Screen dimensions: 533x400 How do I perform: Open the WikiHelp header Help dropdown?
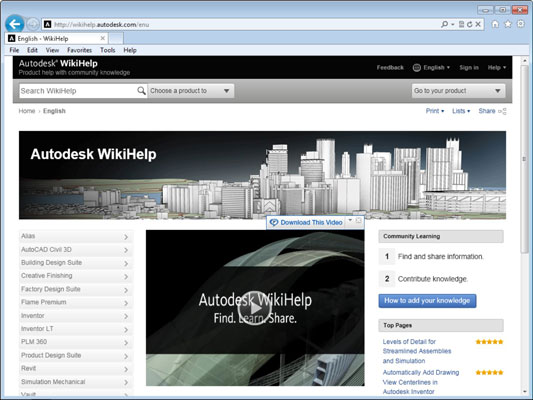497,68
